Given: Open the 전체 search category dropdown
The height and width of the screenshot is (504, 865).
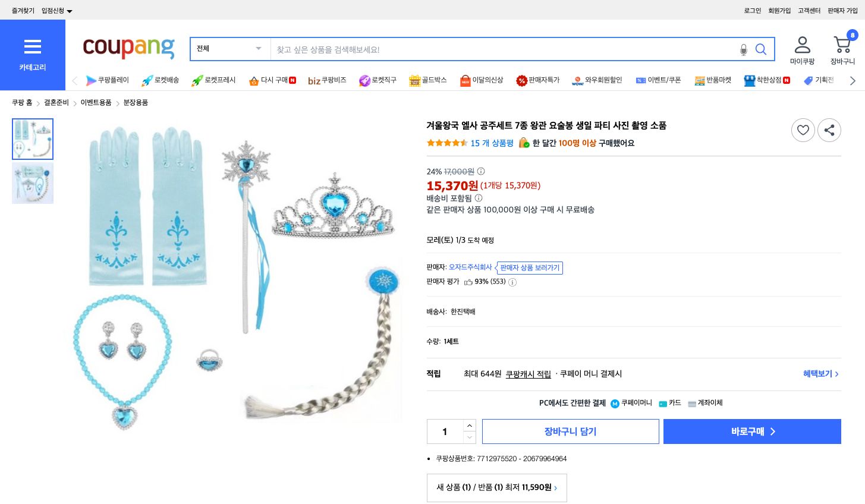Looking at the screenshot, I should click(x=229, y=49).
